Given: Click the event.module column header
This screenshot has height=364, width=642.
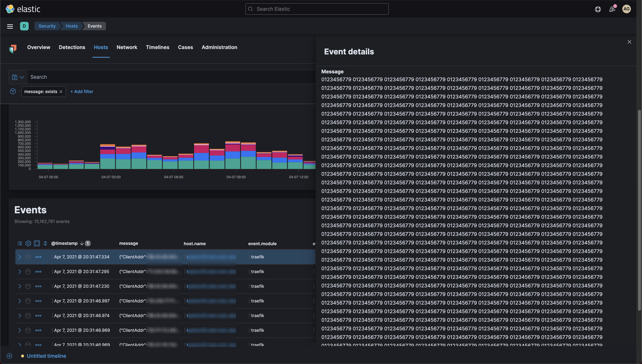Looking at the screenshot, I should tap(262, 244).
